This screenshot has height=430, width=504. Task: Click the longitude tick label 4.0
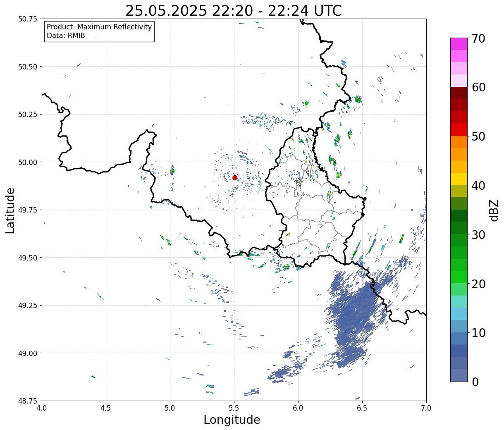[x=42, y=408]
